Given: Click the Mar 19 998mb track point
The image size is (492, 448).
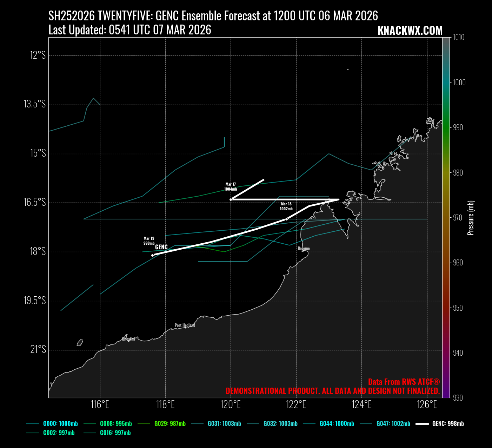Looking at the screenshot, I should pyautogui.click(x=152, y=255).
